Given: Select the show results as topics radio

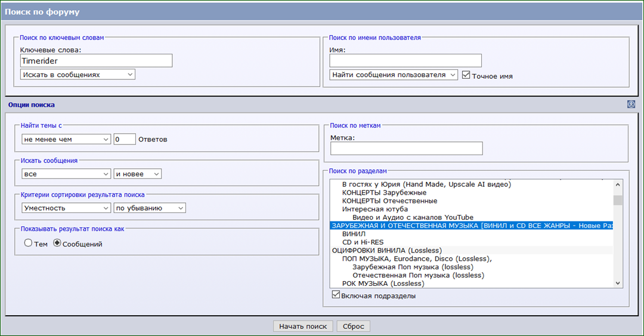Looking at the screenshot, I should [28, 243].
